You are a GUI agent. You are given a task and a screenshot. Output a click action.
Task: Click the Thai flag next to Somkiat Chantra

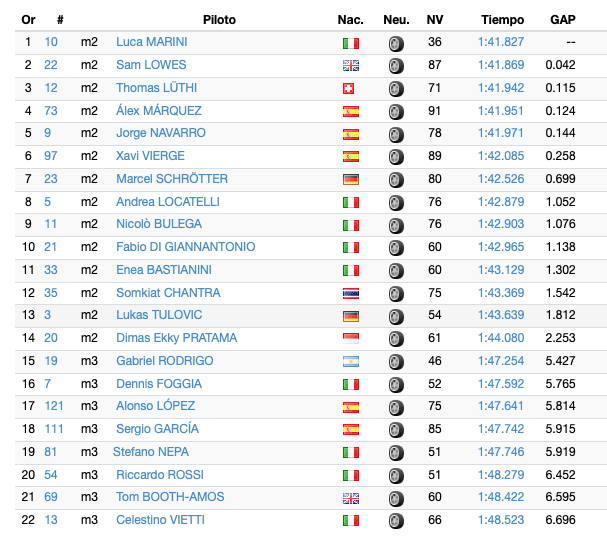[351, 294]
